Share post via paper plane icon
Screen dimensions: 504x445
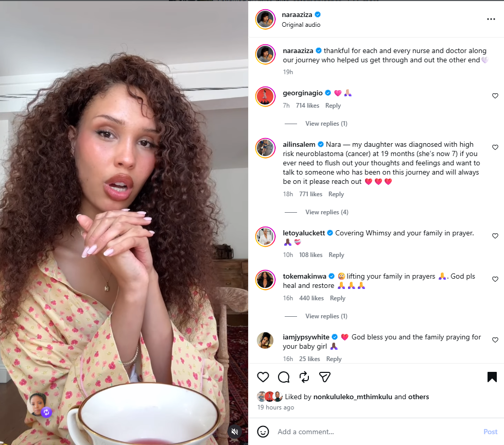coord(325,377)
